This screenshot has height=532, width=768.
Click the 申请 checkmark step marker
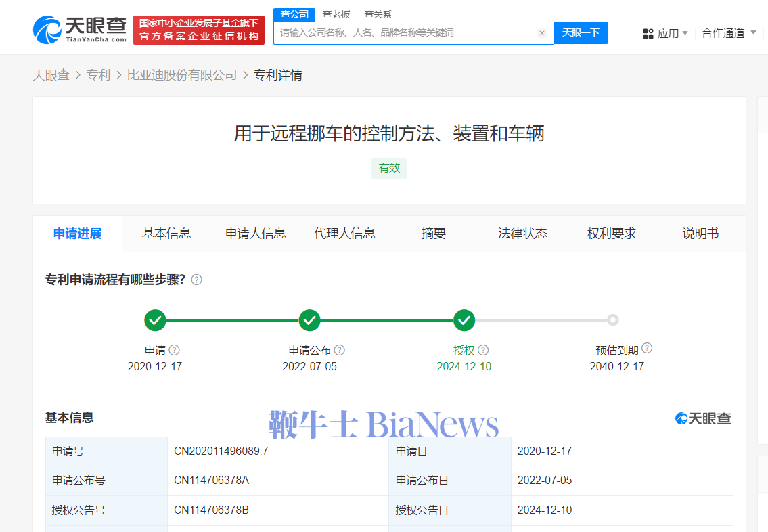[155, 320]
